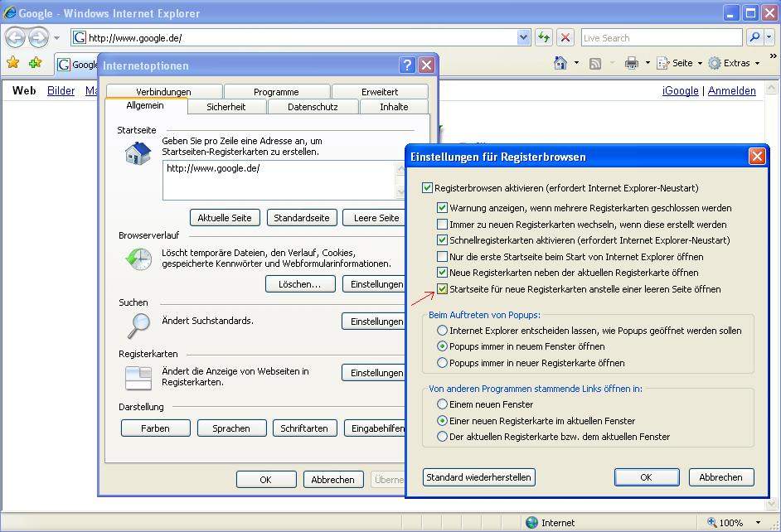The height and width of the screenshot is (532, 781).
Task: Switch to the Erweitert tab
Action: point(380,92)
